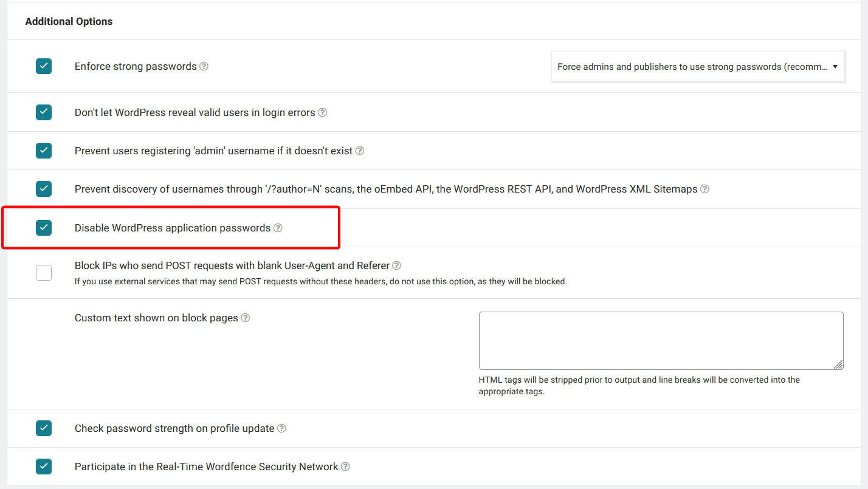This screenshot has height=489, width=868.
Task: Click help icon next to 'admin' username option
Action: click(x=360, y=151)
